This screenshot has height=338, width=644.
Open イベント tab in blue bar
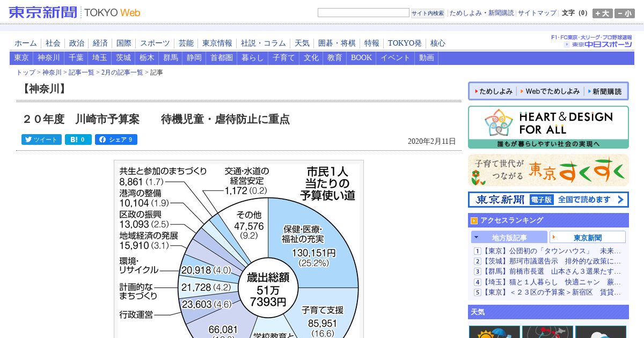point(396,58)
